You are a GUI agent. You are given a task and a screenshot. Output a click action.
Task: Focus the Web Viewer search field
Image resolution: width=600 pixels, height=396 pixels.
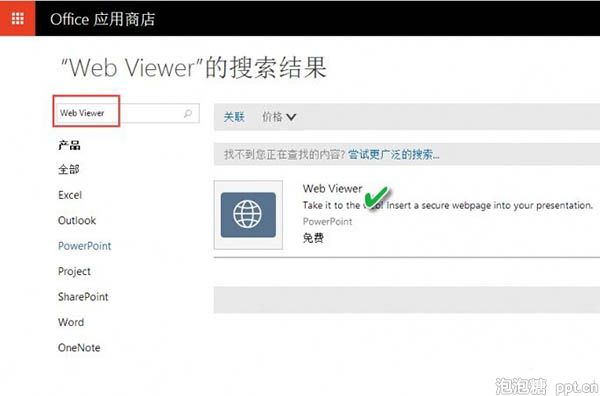[x=128, y=113]
